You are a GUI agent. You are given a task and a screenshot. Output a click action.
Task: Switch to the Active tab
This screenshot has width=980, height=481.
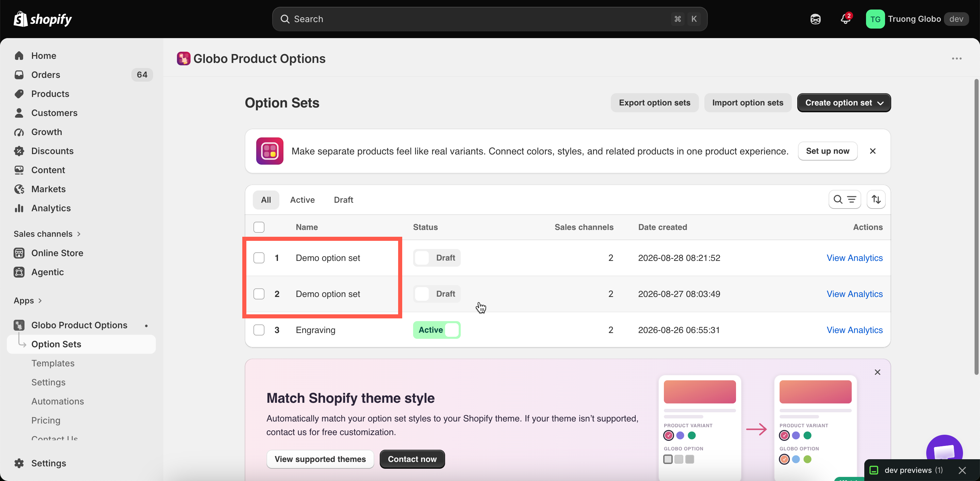(302, 200)
